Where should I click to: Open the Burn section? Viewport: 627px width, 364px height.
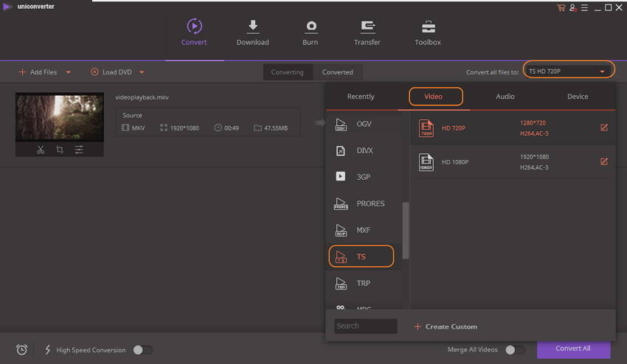311,32
